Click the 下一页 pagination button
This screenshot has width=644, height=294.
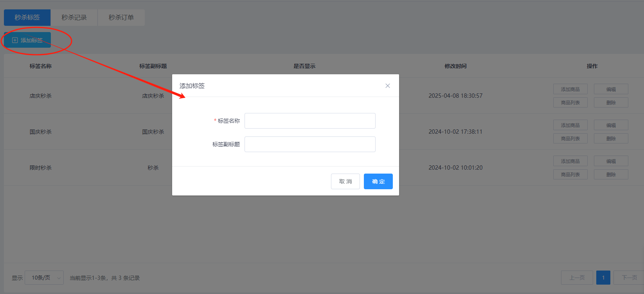coord(629,278)
